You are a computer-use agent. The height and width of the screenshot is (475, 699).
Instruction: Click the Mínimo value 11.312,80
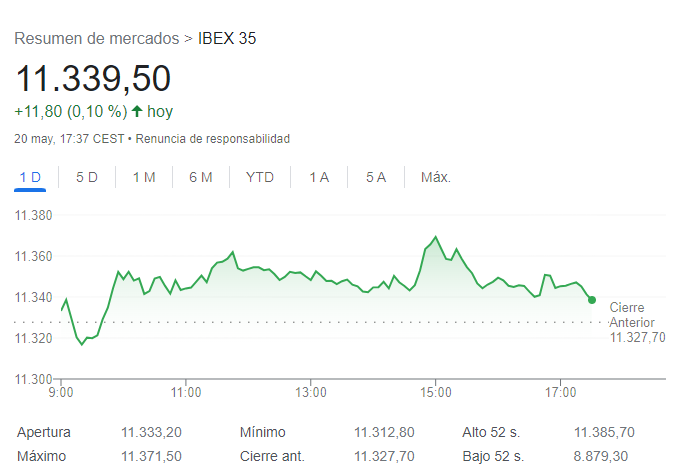(x=384, y=433)
